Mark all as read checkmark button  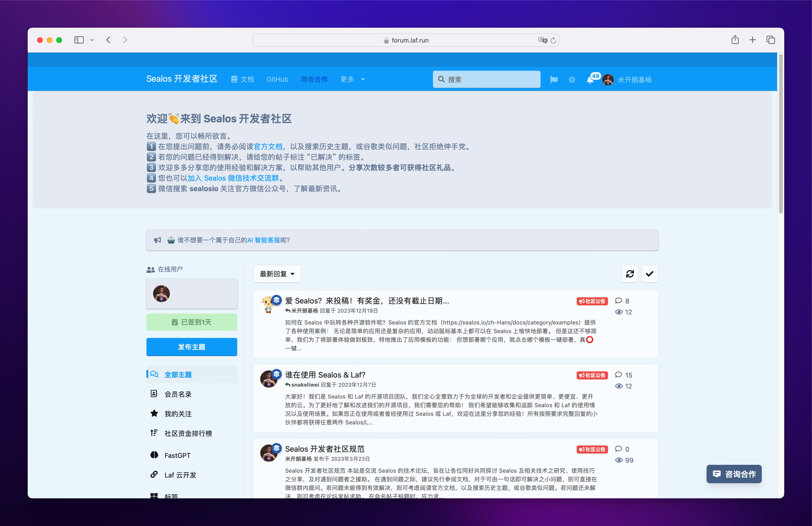tap(650, 274)
